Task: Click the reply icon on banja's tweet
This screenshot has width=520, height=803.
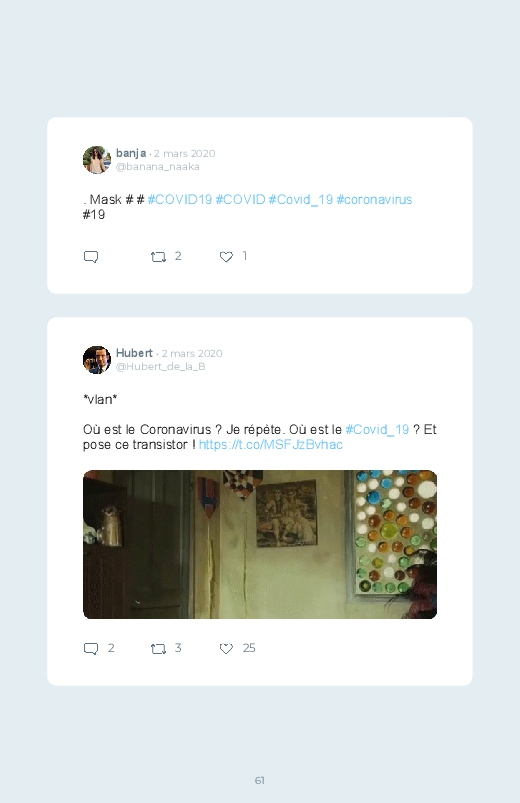Action: pos(91,257)
